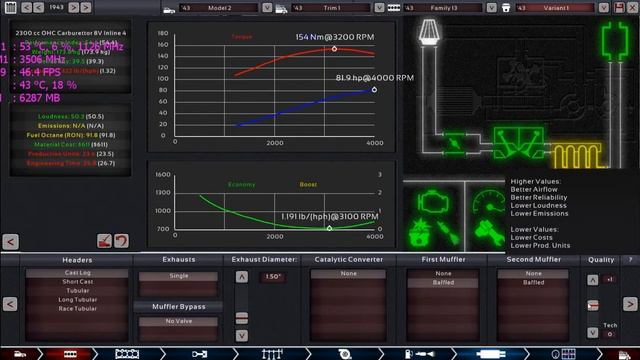Select Single exhaust option

178,276
